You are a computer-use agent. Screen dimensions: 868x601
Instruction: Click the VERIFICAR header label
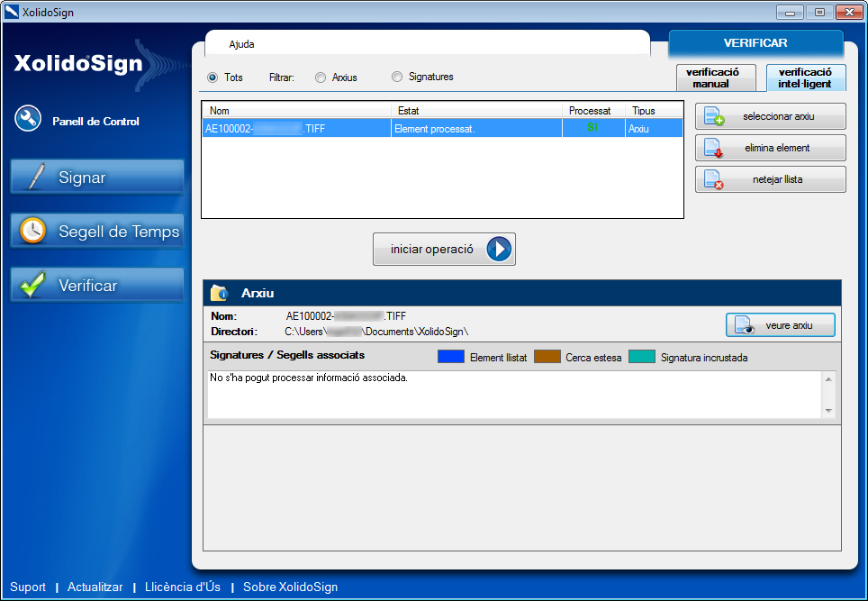755,43
